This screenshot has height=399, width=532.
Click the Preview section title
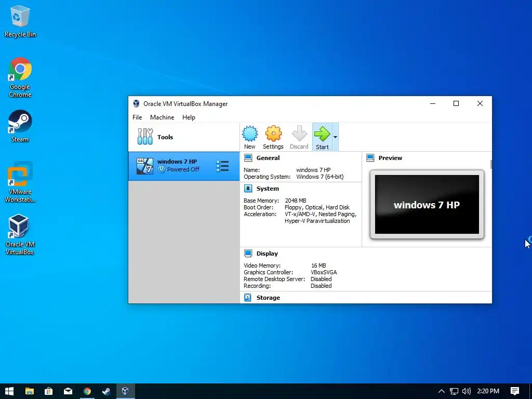click(x=390, y=158)
